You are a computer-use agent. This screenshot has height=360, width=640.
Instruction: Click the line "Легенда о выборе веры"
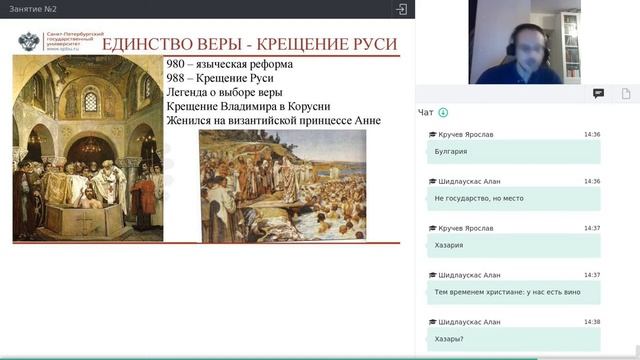click(x=224, y=92)
